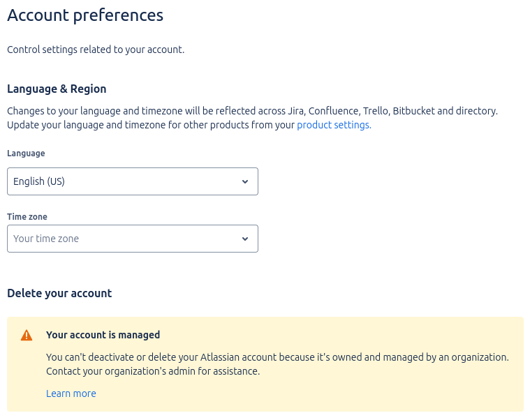Select the 'English (US)' value text
The image size is (530, 420).
[x=39, y=181]
